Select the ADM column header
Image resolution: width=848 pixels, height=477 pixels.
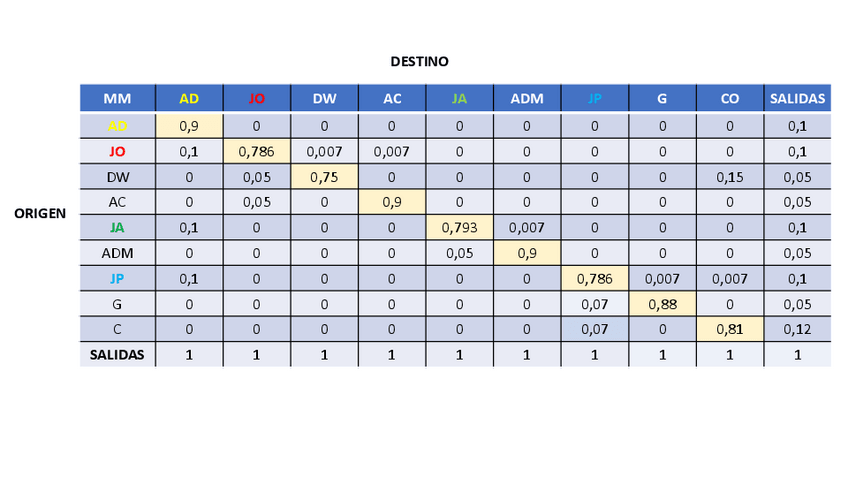[527, 98]
